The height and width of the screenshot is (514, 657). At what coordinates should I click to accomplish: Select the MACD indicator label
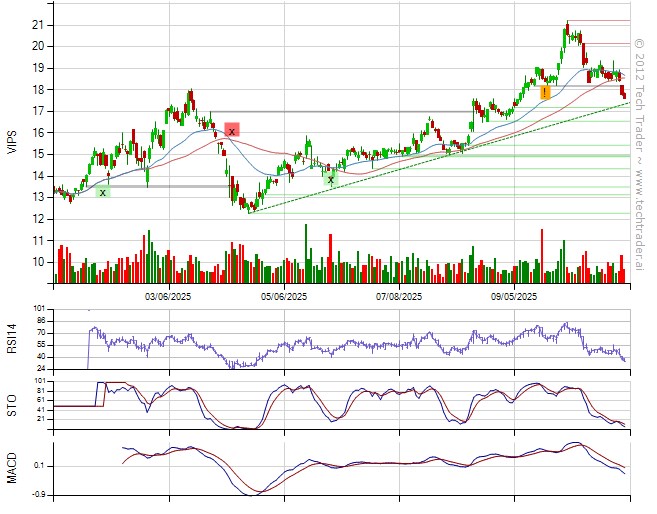click(x=13, y=466)
